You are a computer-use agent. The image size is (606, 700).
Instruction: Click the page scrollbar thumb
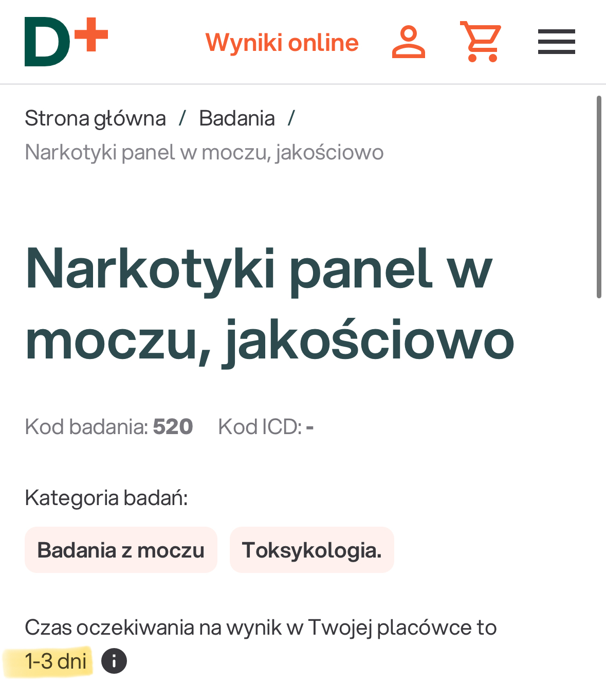point(598,196)
